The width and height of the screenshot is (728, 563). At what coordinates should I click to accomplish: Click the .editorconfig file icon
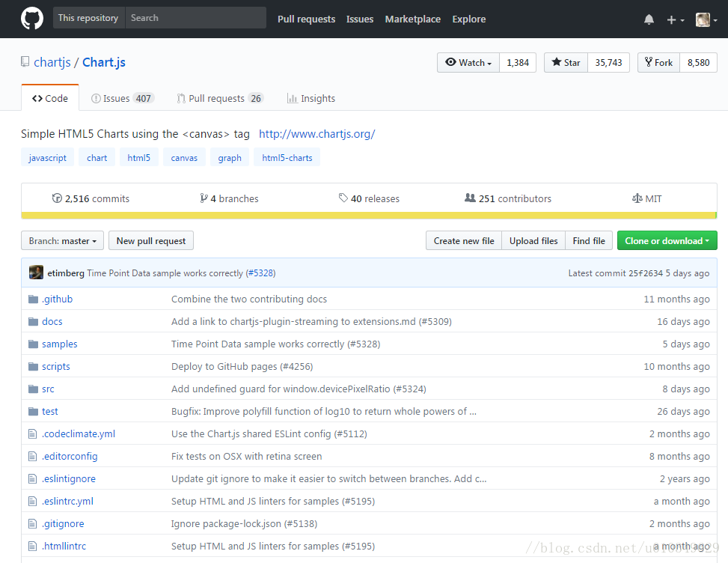32,456
